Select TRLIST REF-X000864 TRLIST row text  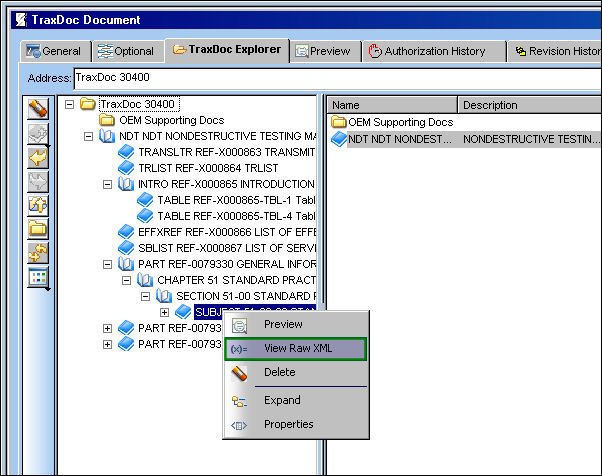tap(208, 168)
